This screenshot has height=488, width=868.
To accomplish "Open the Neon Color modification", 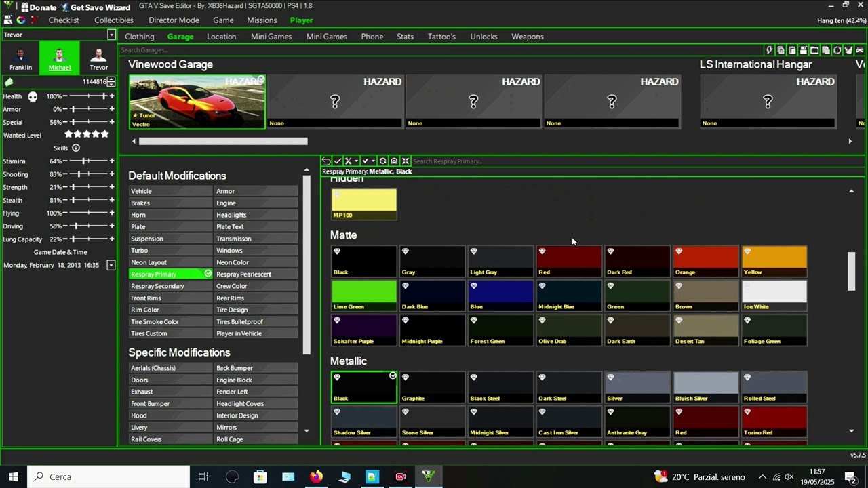I will point(256,262).
